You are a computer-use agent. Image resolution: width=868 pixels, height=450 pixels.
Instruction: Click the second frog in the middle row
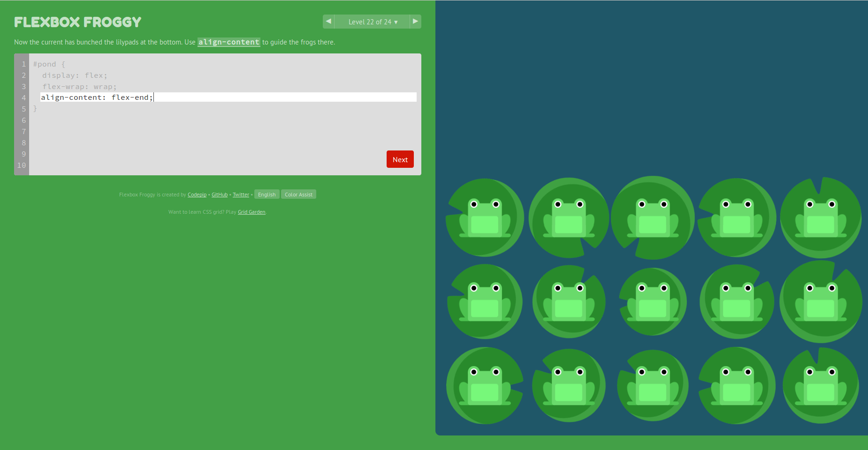[569, 302]
